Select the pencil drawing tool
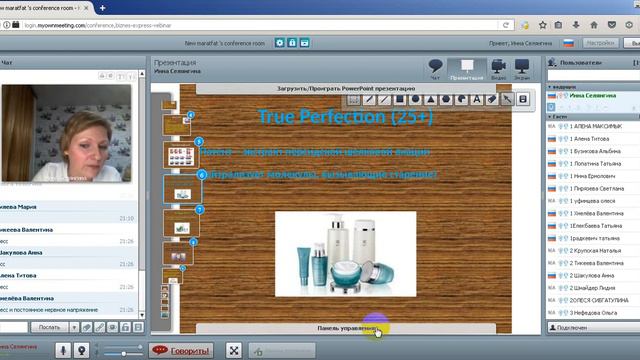The image size is (640, 360). [369, 99]
